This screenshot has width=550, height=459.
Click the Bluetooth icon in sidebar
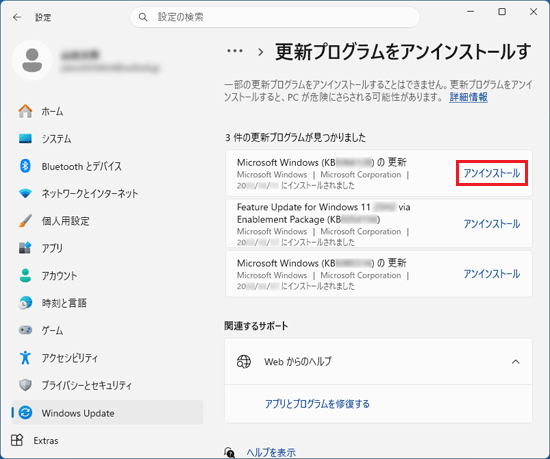(x=25, y=166)
